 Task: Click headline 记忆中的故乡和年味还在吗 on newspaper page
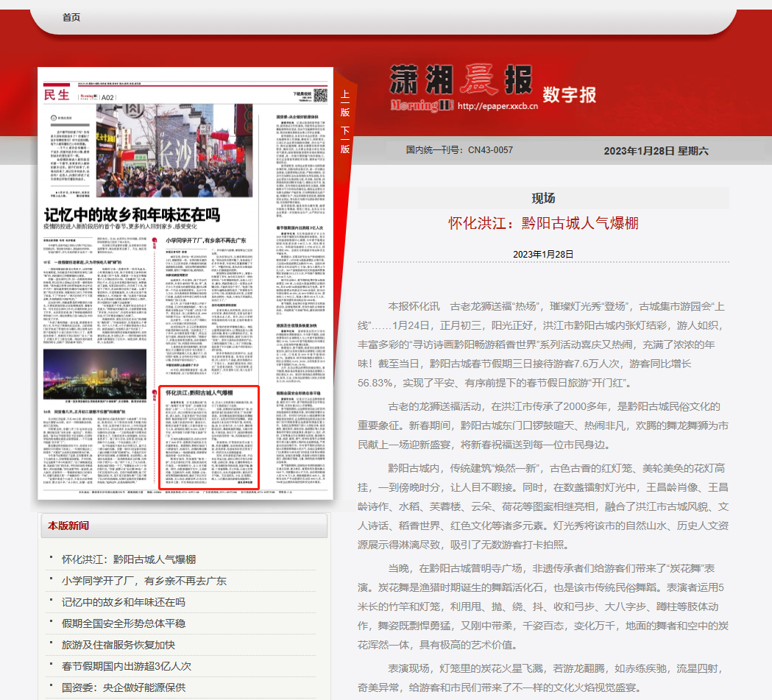point(132,215)
